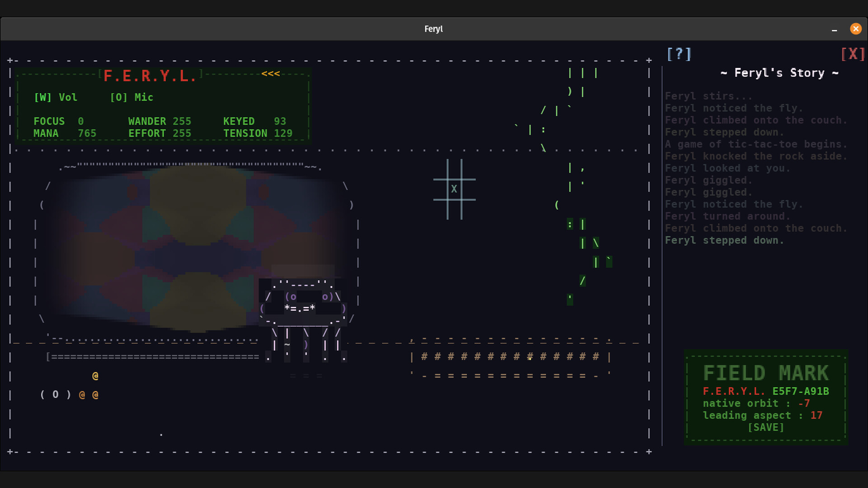Toggle the [W] Vol setting
This screenshot has height=488, width=868.
point(56,98)
